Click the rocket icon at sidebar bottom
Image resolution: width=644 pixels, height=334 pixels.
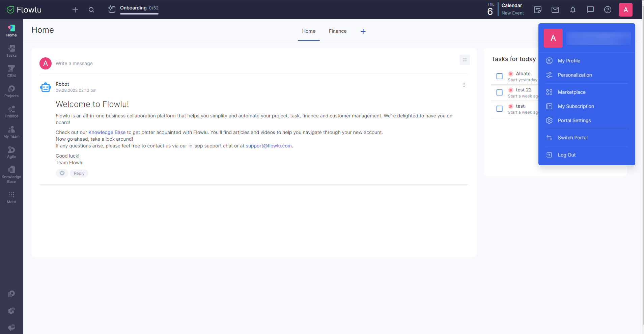[11, 294]
